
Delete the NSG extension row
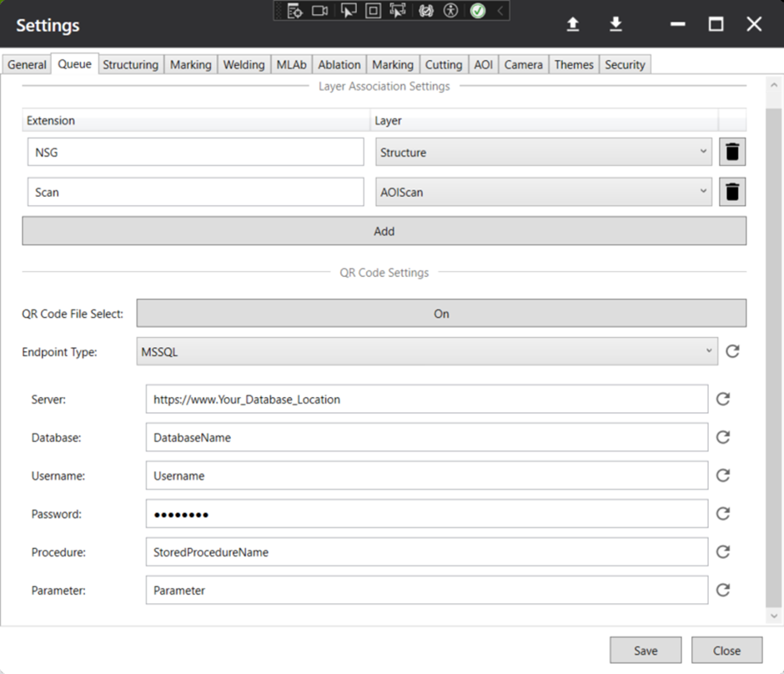732,152
